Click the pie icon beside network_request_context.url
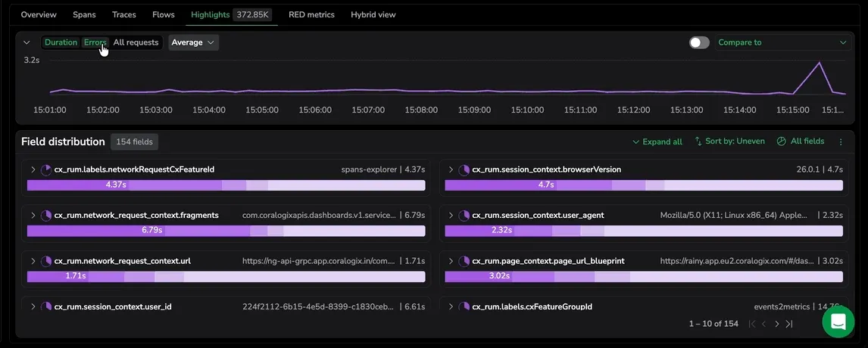Viewport: 868px width, 348px height. click(x=46, y=260)
